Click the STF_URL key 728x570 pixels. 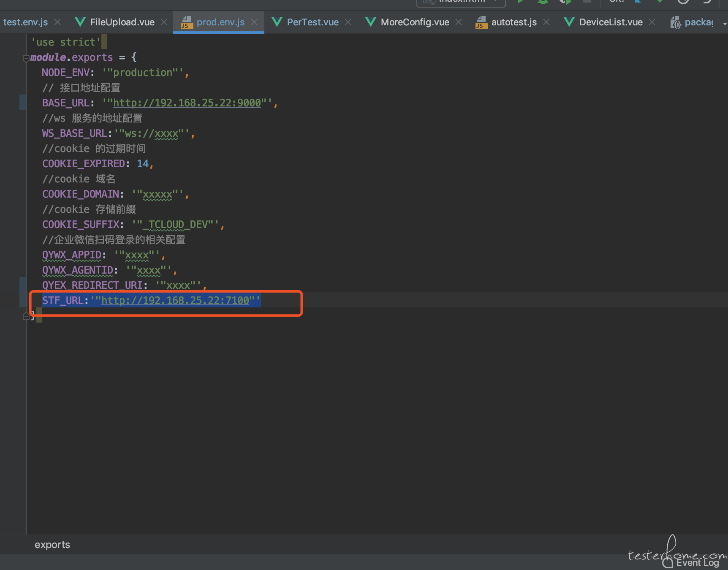pyautogui.click(x=62, y=301)
